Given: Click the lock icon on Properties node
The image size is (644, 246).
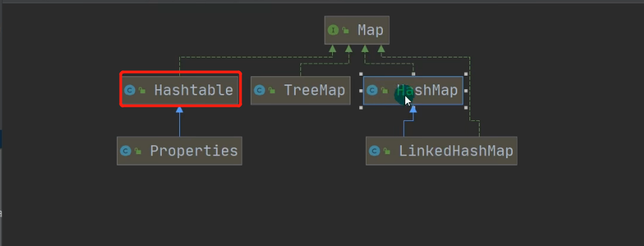Looking at the screenshot, I should point(138,151).
